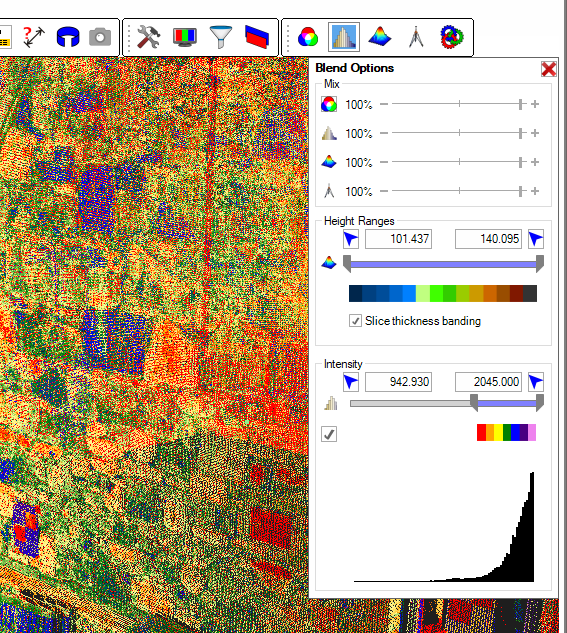Image resolution: width=567 pixels, height=633 pixels.
Task: Click the intensity range slider left handle
Action: click(x=474, y=403)
